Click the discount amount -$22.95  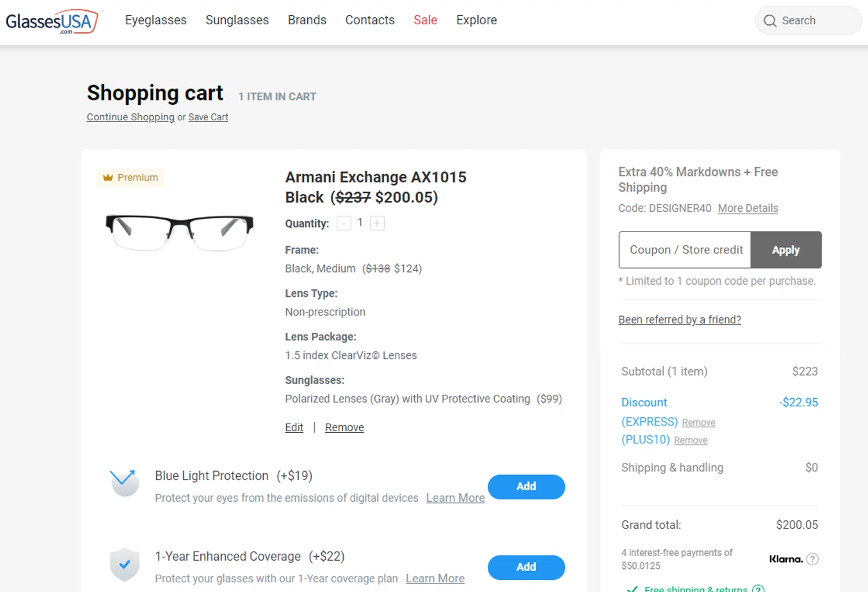pyautogui.click(x=799, y=403)
